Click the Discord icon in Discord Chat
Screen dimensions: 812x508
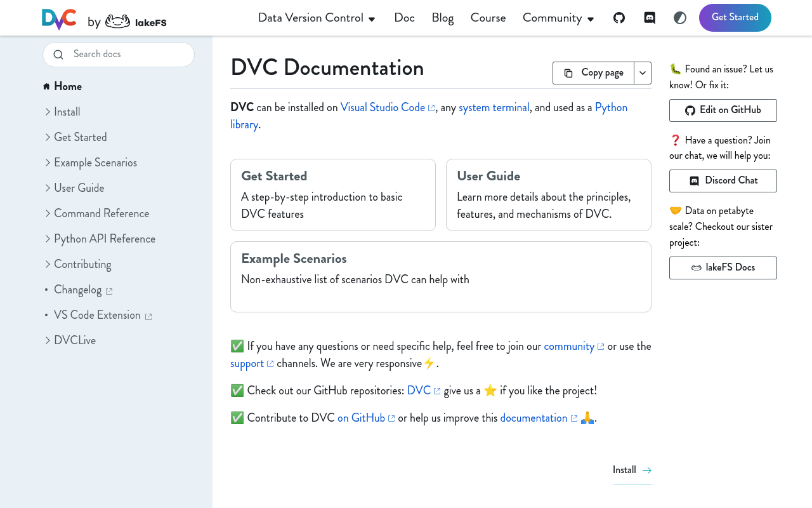tap(695, 181)
